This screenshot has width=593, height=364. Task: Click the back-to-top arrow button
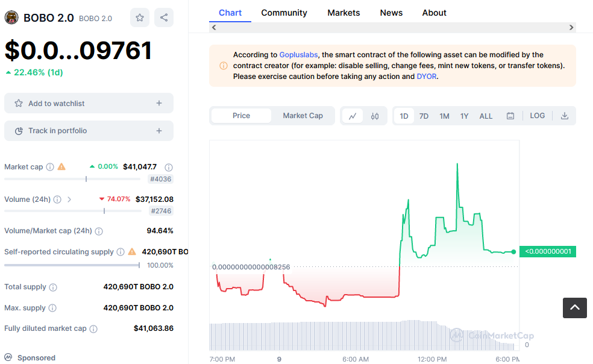tap(575, 307)
